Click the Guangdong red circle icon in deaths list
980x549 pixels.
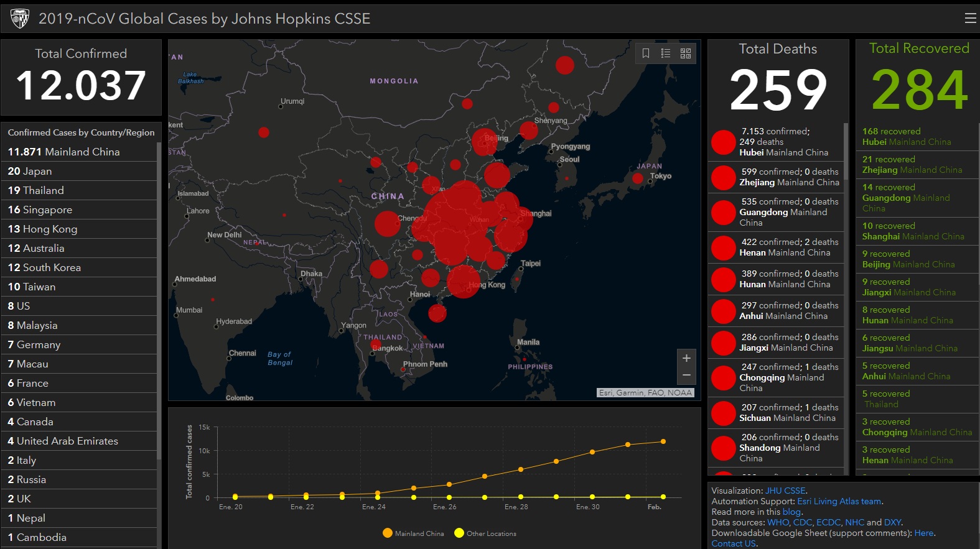(724, 213)
